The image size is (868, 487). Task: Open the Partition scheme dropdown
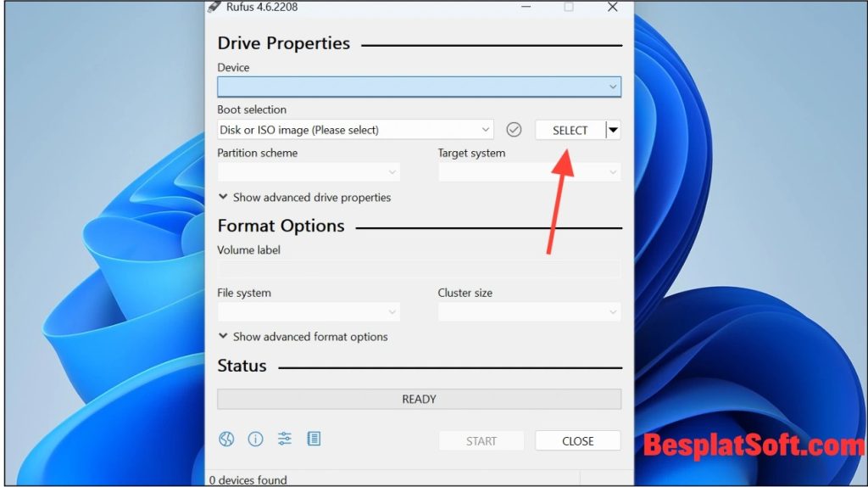[x=309, y=172]
